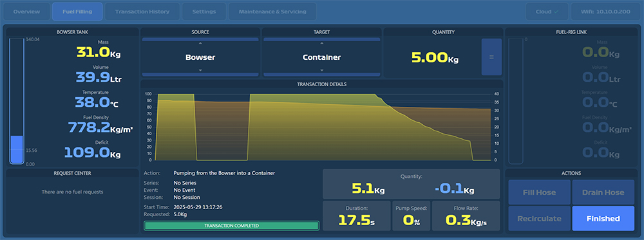Click the 'No Series' value
Viewport: 644px width, 240px height.
point(185,183)
